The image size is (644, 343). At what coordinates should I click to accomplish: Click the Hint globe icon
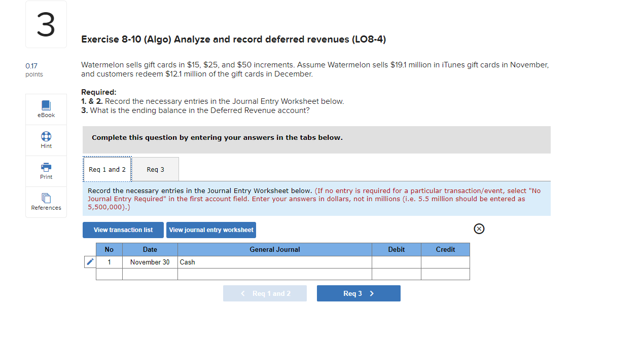pos(46,136)
